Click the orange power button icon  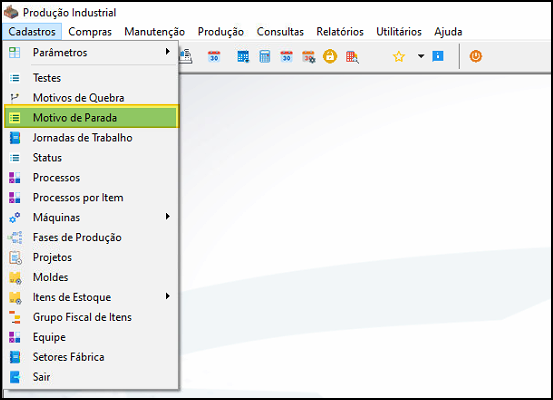475,56
